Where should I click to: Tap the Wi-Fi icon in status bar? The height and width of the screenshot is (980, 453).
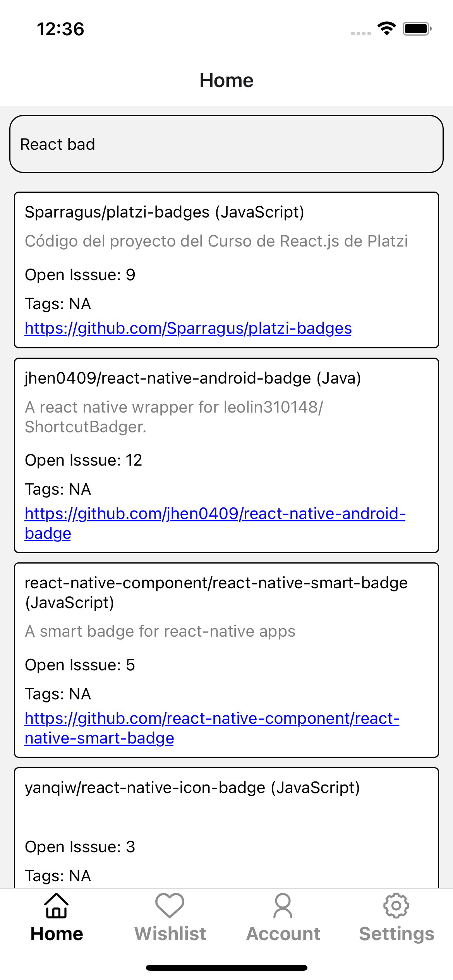(x=386, y=28)
